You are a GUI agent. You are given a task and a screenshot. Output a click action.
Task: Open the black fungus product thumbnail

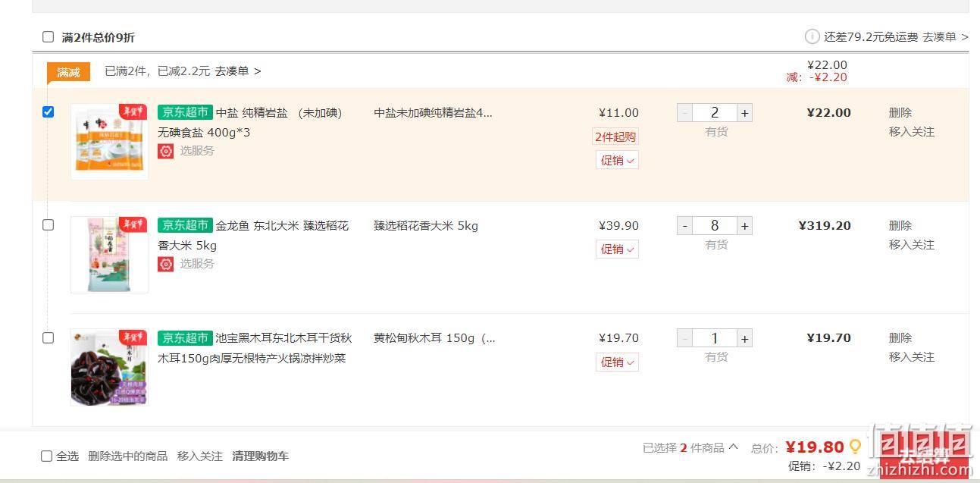pyautogui.click(x=109, y=367)
